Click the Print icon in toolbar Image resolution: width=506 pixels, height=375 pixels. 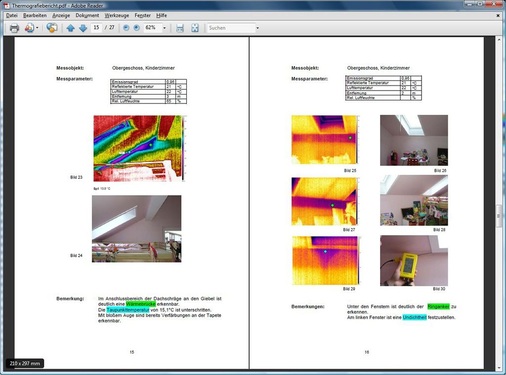[x=14, y=28]
